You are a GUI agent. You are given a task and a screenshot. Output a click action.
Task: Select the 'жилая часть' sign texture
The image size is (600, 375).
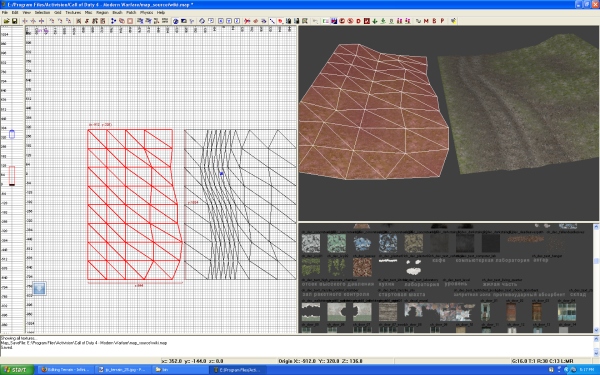(500, 284)
